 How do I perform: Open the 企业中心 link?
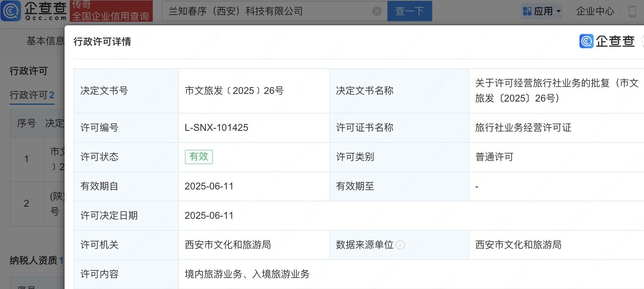click(595, 11)
